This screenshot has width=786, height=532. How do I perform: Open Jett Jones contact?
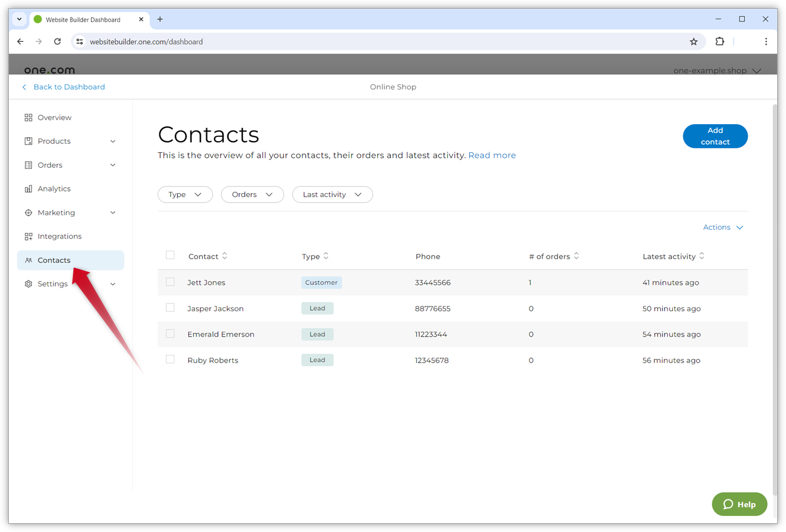(x=206, y=283)
